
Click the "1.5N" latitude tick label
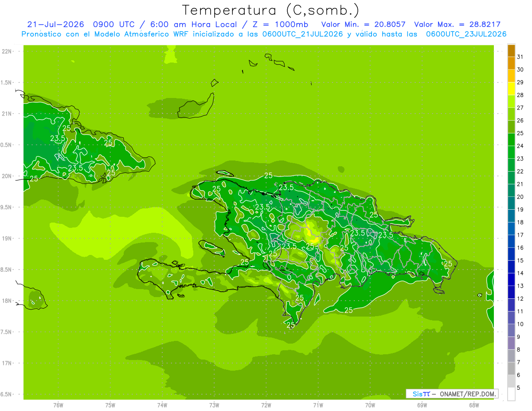(7, 82)
